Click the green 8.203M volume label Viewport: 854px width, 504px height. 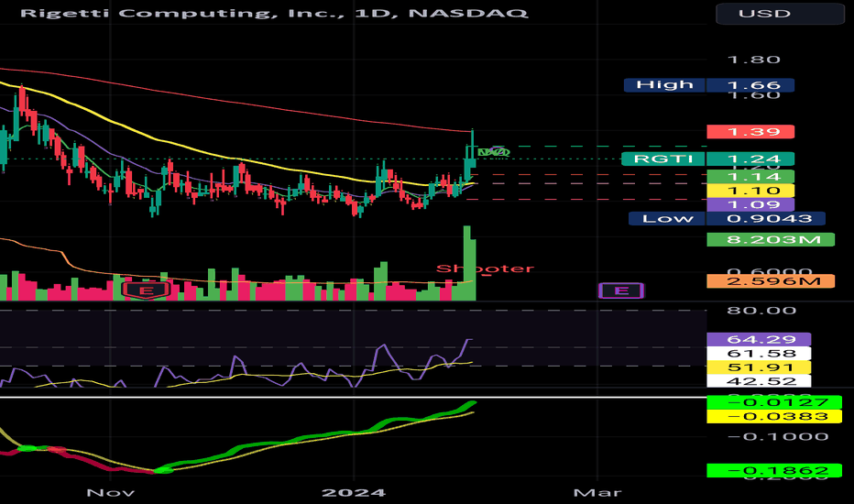(x=770, y=240)
